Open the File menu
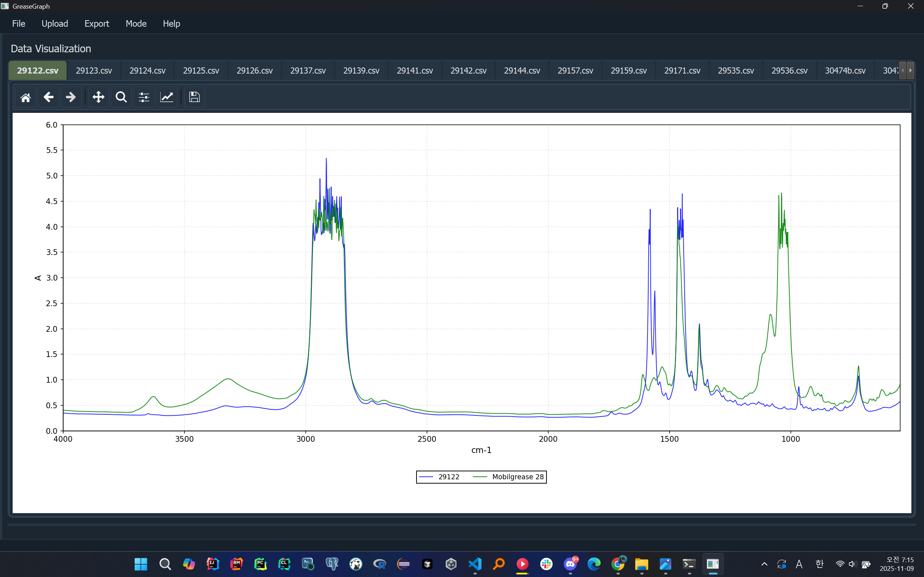The width and height of the screenshot is (924, 577). (19, 24)
